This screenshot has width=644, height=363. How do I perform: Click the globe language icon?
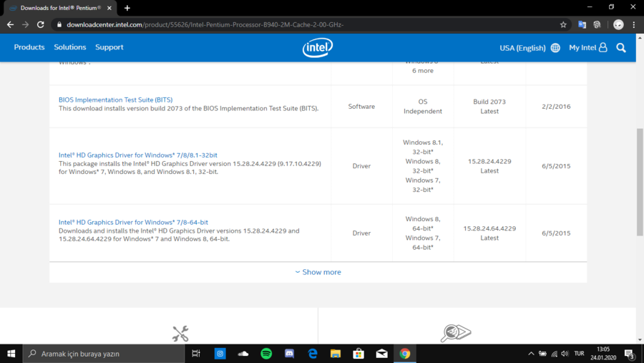555,48
